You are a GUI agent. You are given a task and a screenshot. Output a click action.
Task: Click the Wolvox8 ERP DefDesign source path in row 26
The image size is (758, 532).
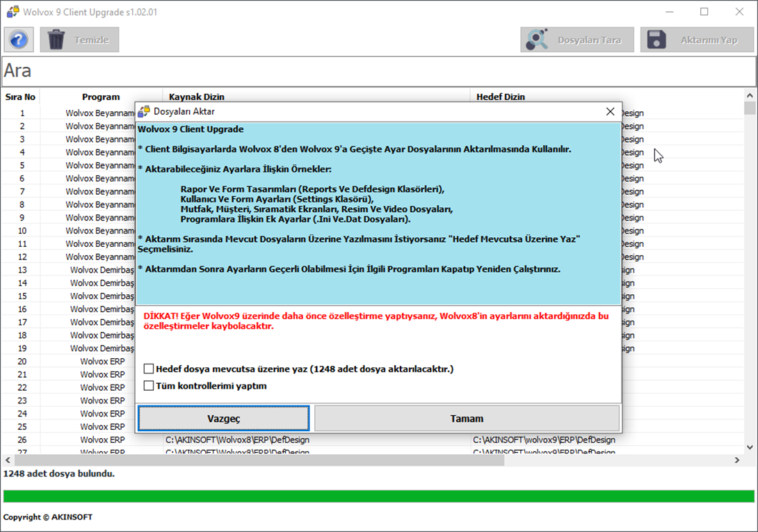click(237, 440)
